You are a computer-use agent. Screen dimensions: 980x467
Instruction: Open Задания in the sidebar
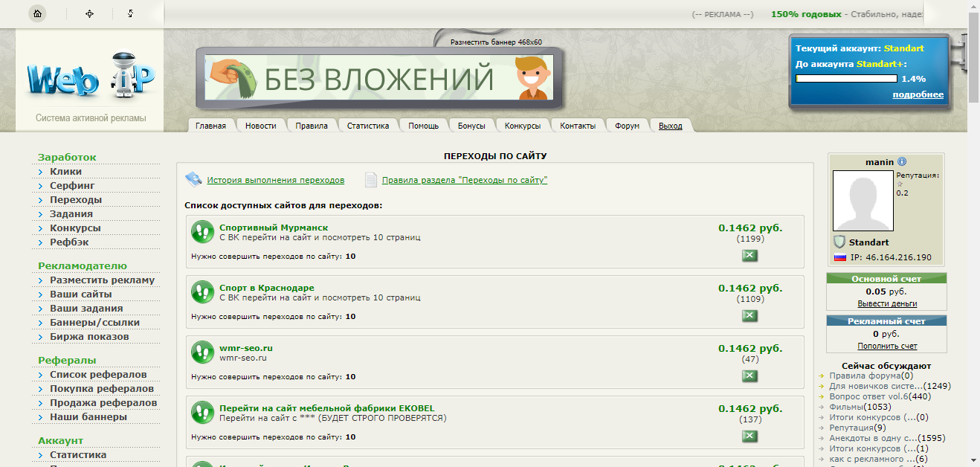(x=71, y=213)
